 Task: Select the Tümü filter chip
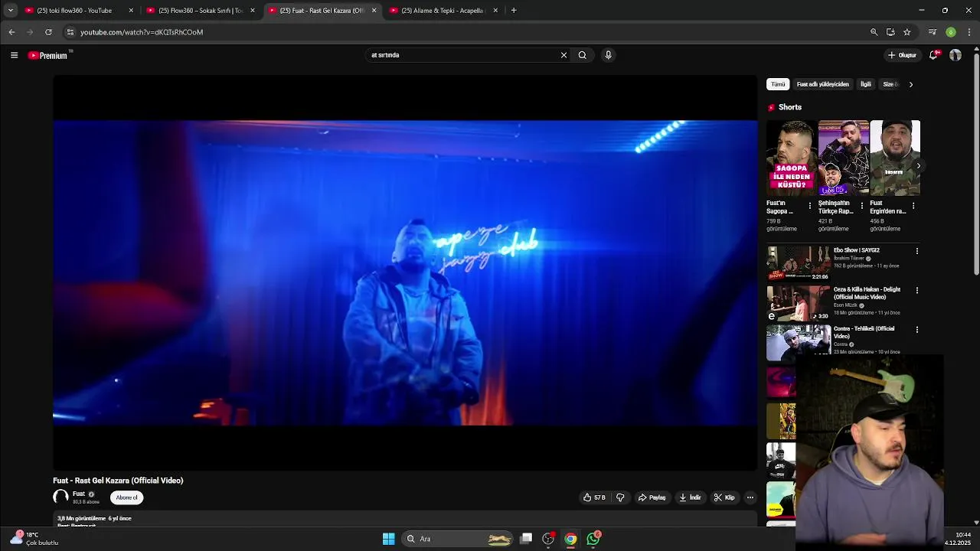(x=778, y=84)
